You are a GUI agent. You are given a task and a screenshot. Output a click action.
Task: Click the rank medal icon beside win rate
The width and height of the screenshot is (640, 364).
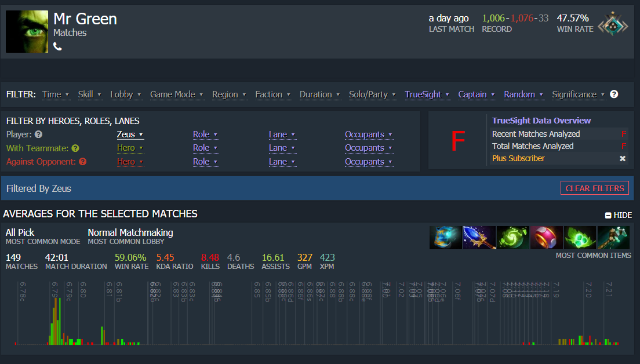pos(613,24)
